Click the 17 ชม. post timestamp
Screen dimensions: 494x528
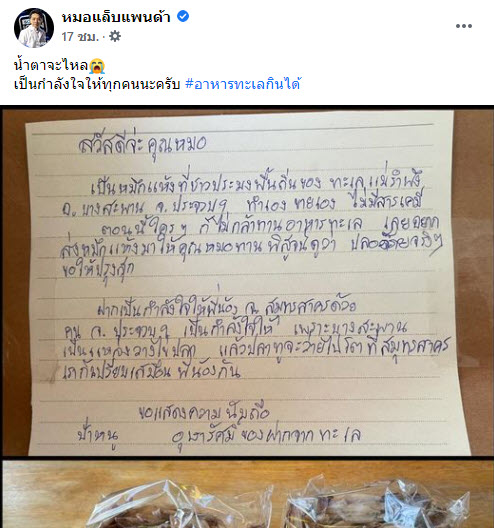(80, 36)
